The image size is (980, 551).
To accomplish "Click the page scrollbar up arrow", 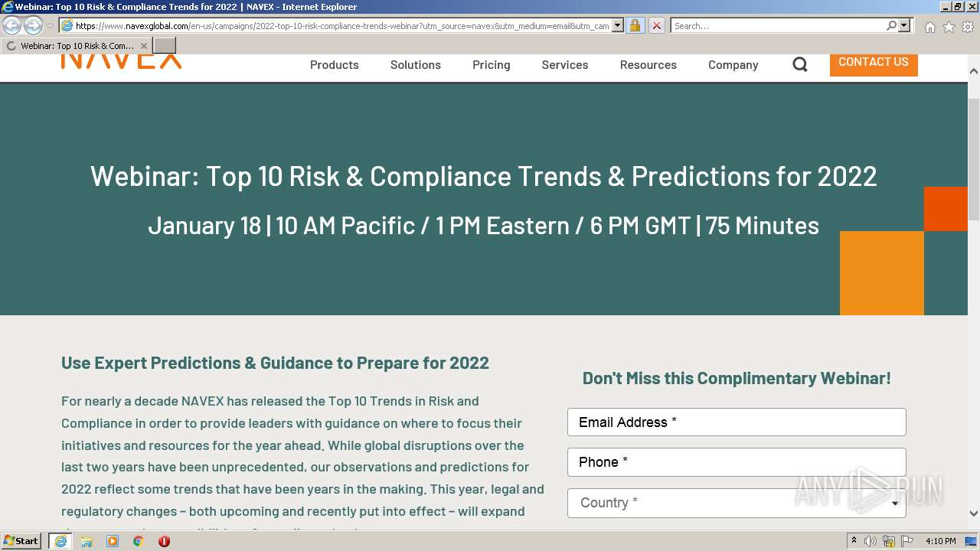I will click(974, 71).
